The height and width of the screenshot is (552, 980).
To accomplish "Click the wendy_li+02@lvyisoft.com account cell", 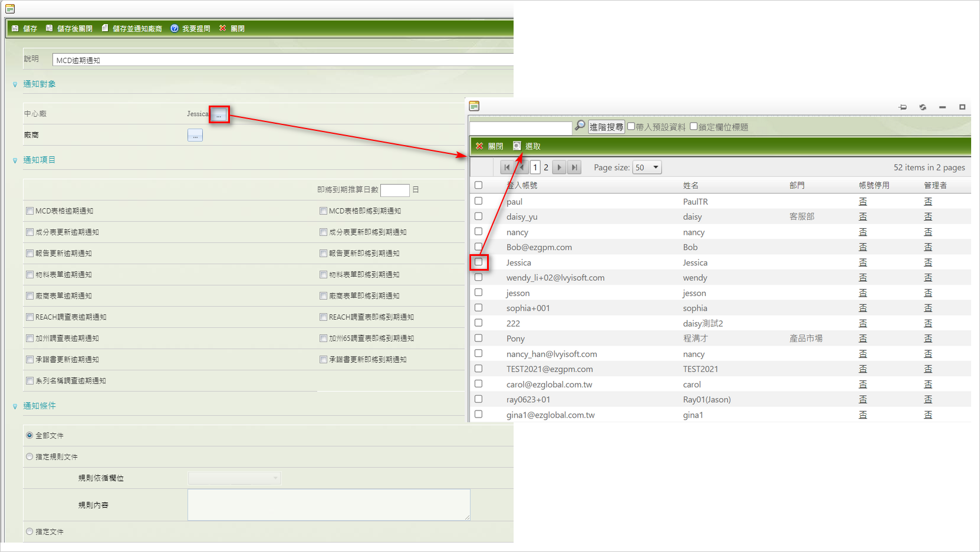I will tap(555, 278).
